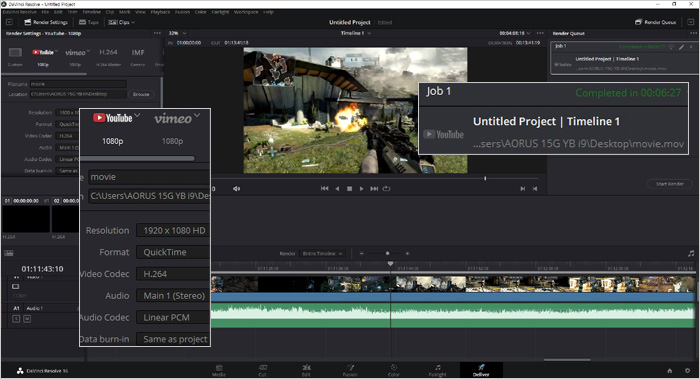Open the Playback menu
The width and height of the screenshot is (700, 379).
161,12
